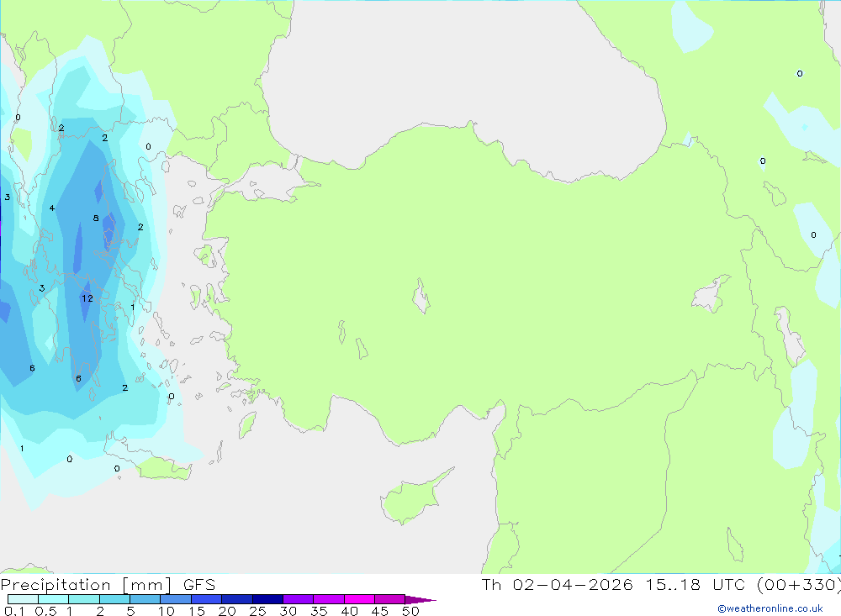Click the '12' precipitation value on the map
Image resolution: width=841 pixels, height=616 pixels.
pos(87,298)
